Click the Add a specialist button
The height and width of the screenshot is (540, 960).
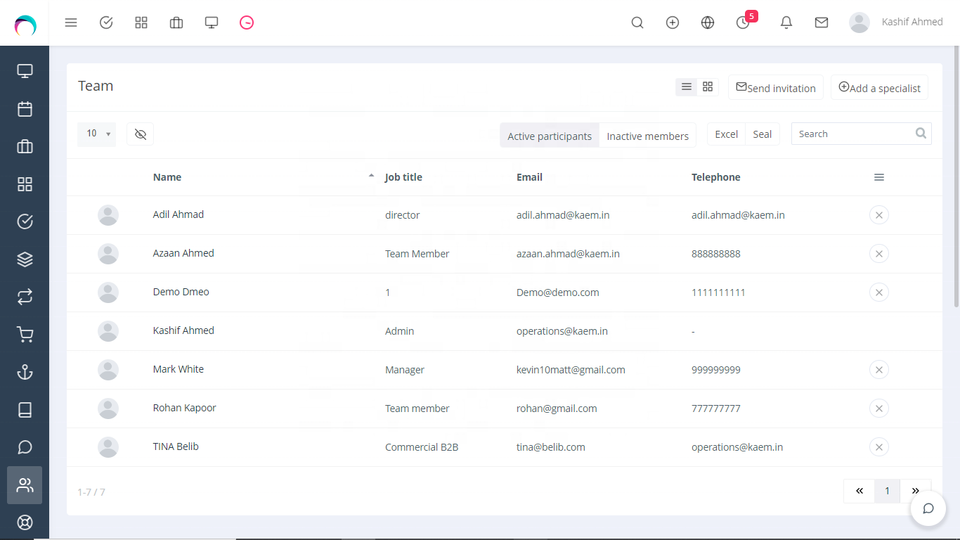pyautogui.click(x=879, y=88)
